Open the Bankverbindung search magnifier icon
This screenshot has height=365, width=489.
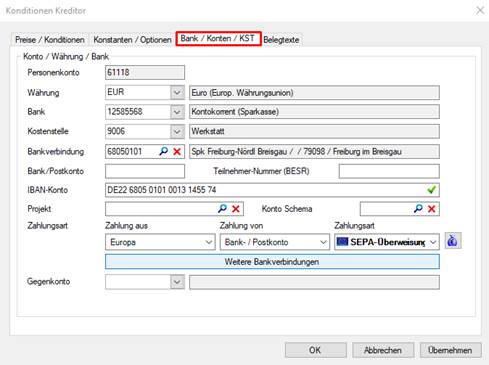point(163,151)
